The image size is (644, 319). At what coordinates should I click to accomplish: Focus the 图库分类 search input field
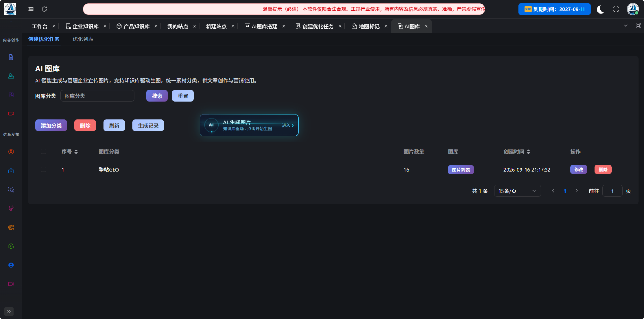tap(97, 96)
